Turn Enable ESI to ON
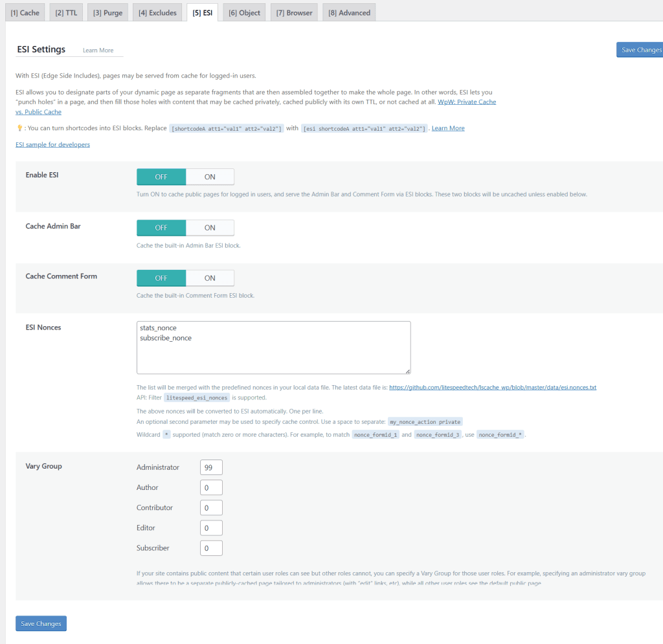Viewport: 663px width, 644px height. tap(210, 176)
